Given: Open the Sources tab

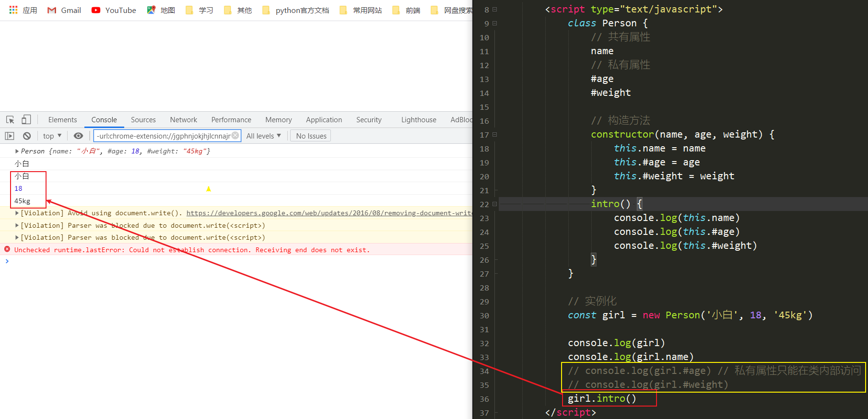Looking at the screenshot, I should 143,120.
